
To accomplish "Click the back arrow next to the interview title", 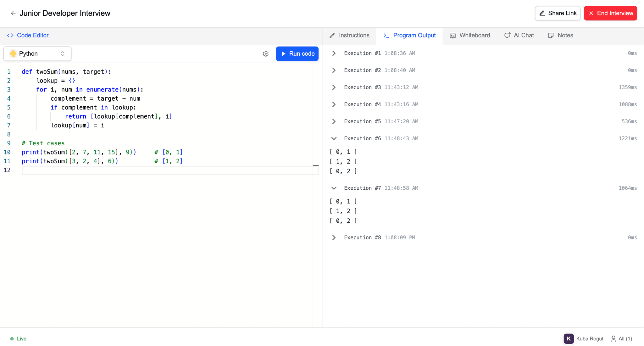I will click(x=13, y=13).
